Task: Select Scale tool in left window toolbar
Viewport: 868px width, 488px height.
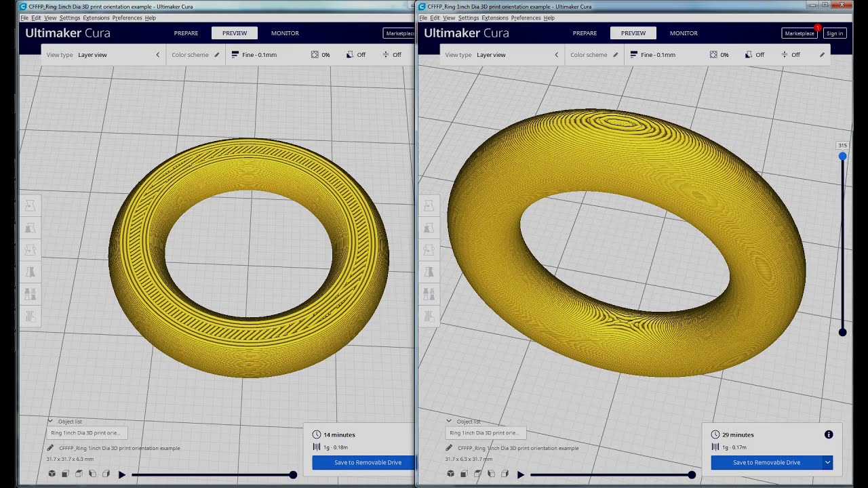Action: tap(30, 228)
